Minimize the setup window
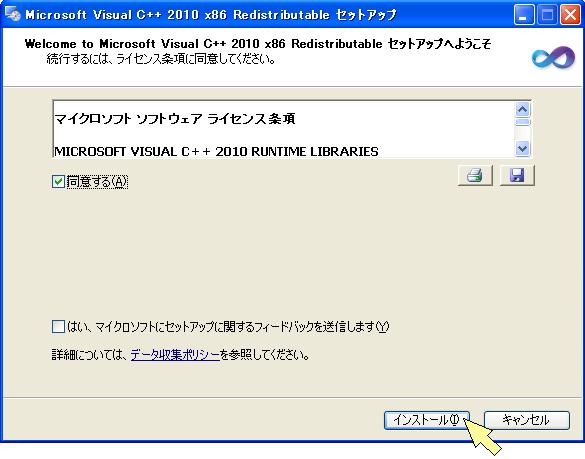 click(x=523, y=15)
